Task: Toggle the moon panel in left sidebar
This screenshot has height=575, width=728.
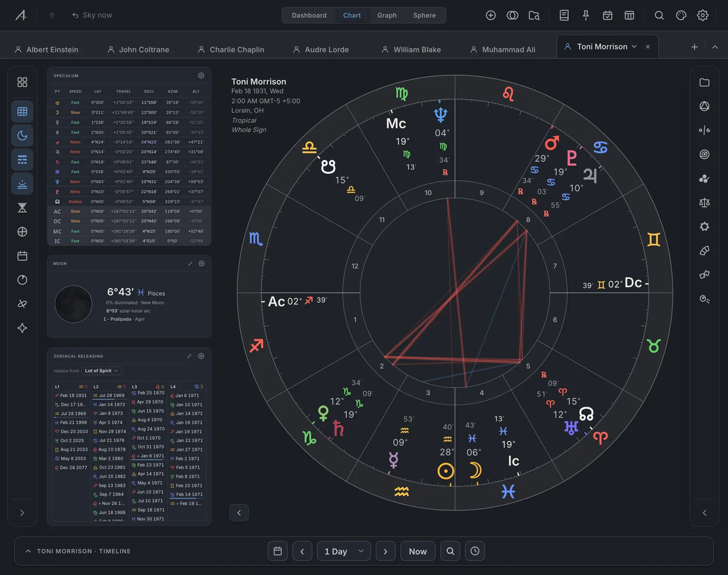Action: [x=22, y=136]
